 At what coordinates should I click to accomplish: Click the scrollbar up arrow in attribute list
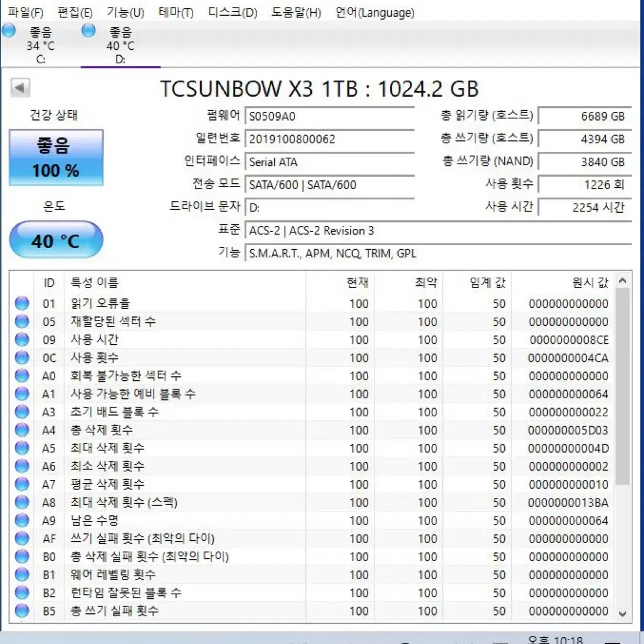click(x=623, y=281)
